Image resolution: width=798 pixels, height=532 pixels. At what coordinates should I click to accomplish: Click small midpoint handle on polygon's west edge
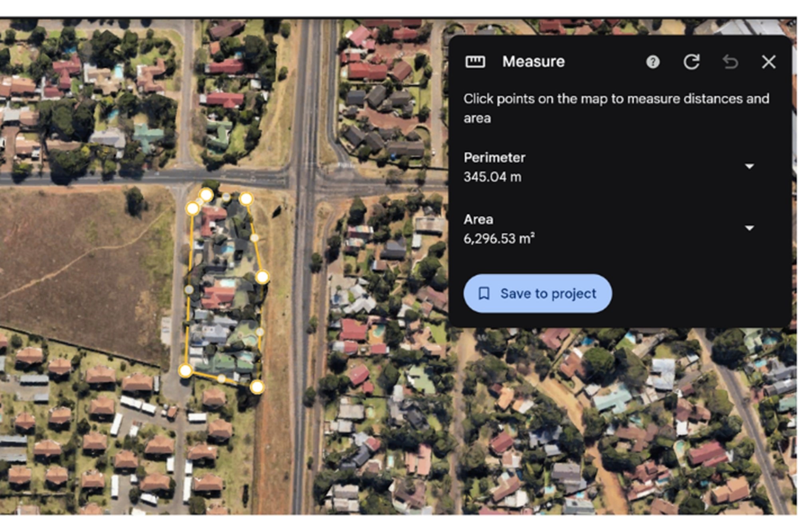pos(189,289)
